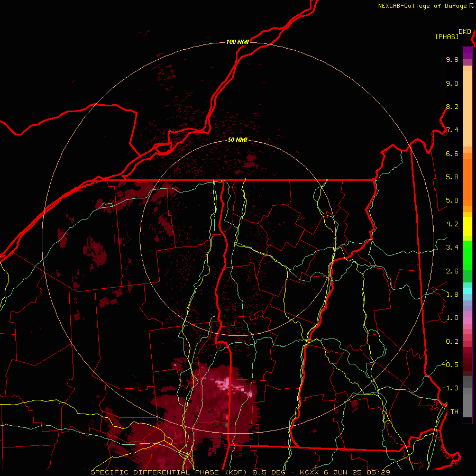Pick the orange segment of the color bar
Viewport: 476px width, 476px height.
click(467, 183)
